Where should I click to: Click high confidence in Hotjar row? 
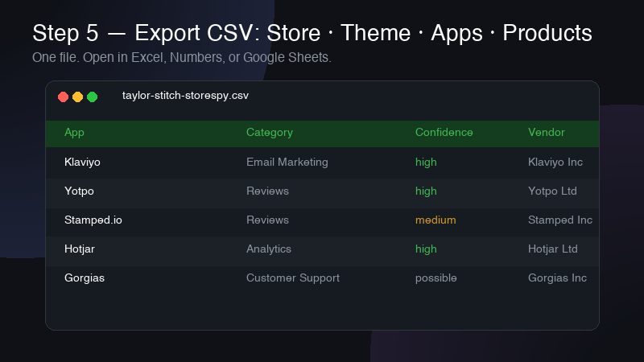click(x=426, y=249)
